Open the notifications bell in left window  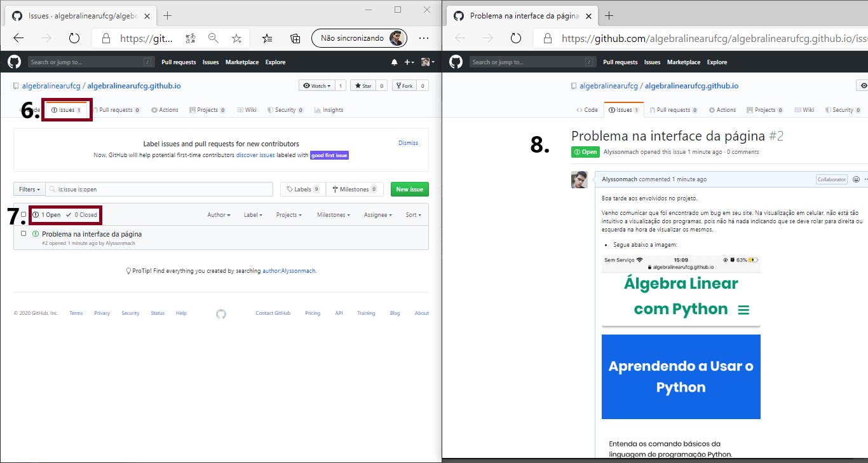click(394, 62)
